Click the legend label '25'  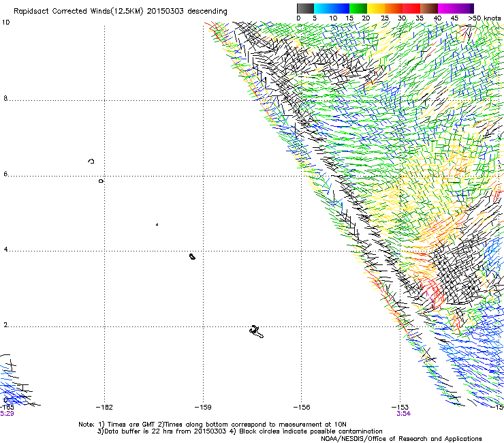(x=385, y=18)
